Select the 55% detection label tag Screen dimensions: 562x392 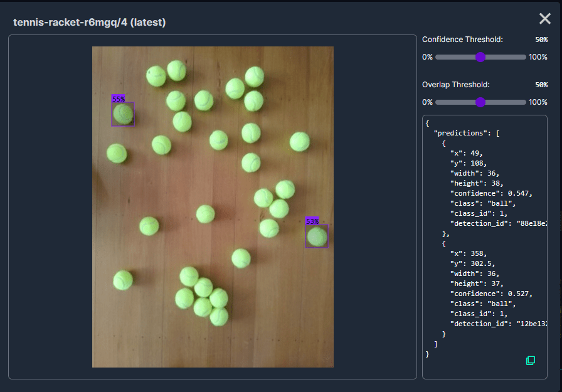tap(118, 98)
